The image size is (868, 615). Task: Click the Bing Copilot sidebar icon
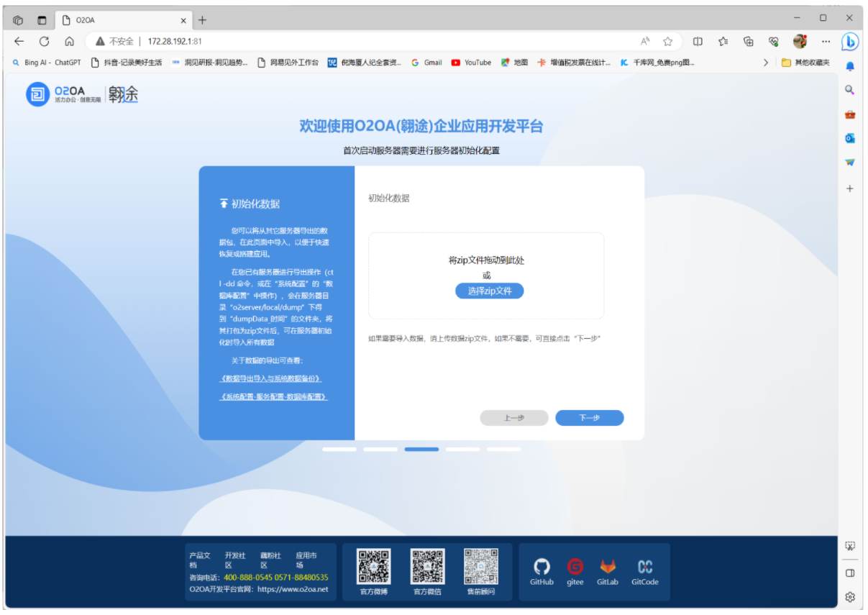click(850, 42)
